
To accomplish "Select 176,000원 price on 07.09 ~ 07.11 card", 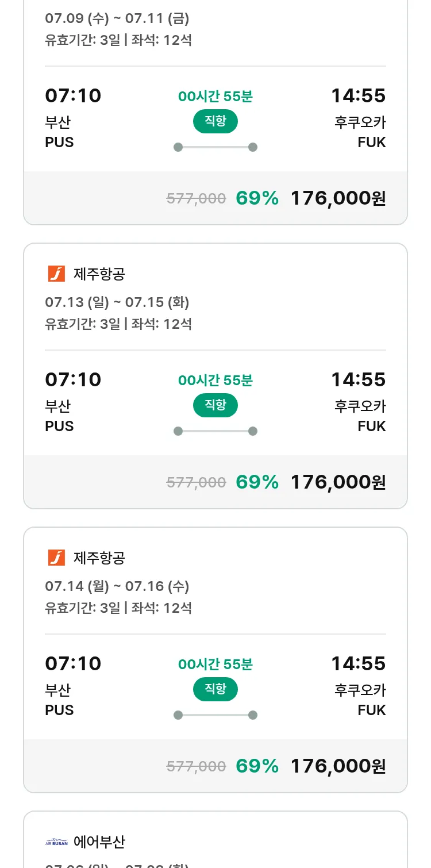I will 338,198.
